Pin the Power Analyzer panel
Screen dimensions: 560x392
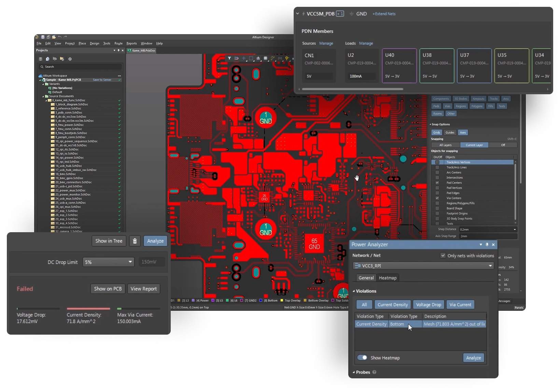tap(487, 244)
